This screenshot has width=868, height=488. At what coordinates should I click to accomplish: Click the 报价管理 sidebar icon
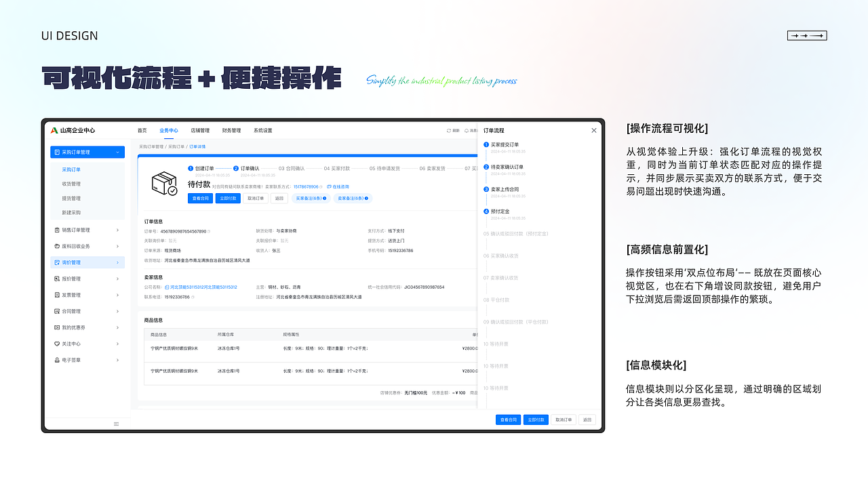pos(57,279)
